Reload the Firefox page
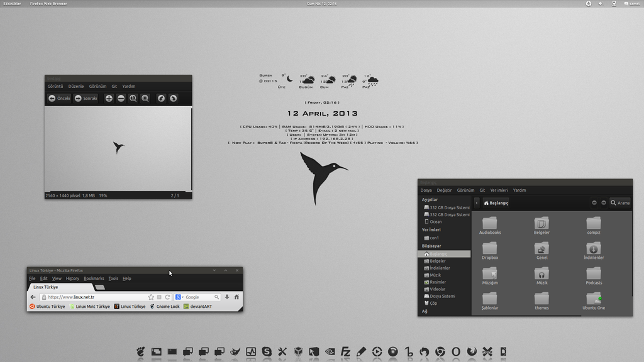Viewport: 644px width, 362px height. 168,297
